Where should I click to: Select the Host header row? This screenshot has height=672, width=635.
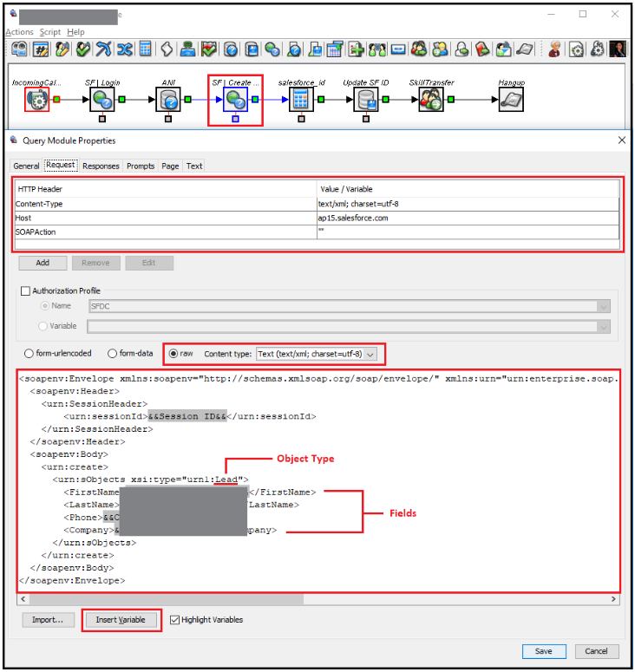(x=317, y=219)
